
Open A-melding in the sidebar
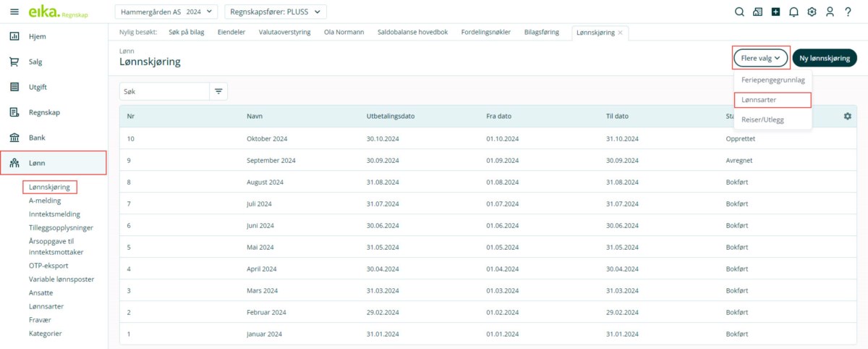click(x=45, y=201)
